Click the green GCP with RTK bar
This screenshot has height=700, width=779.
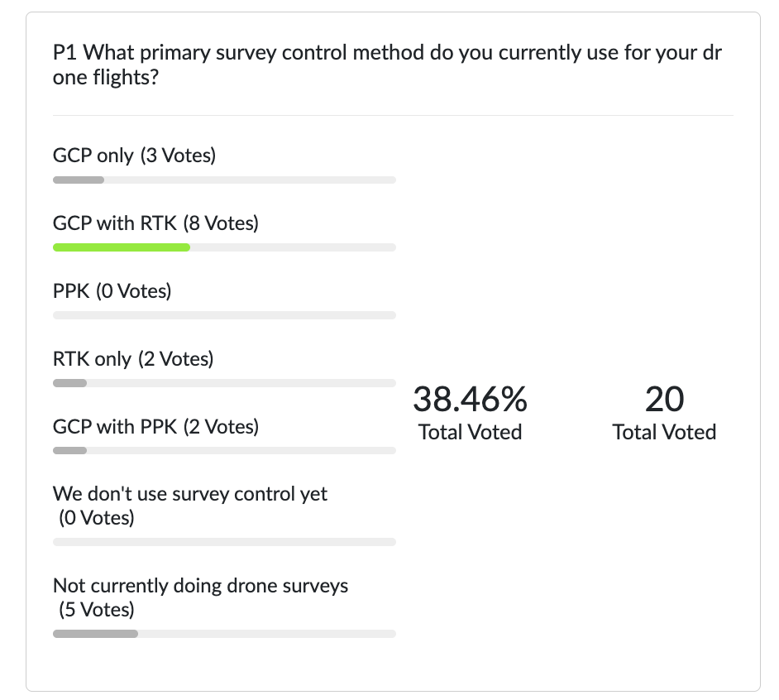point(122,247)
